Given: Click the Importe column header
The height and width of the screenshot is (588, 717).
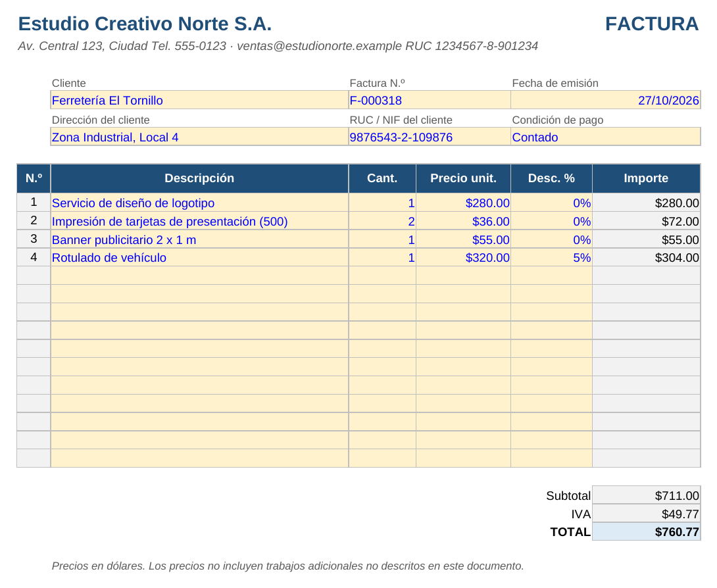Looking at the screenshot, I should pos(646,178).
